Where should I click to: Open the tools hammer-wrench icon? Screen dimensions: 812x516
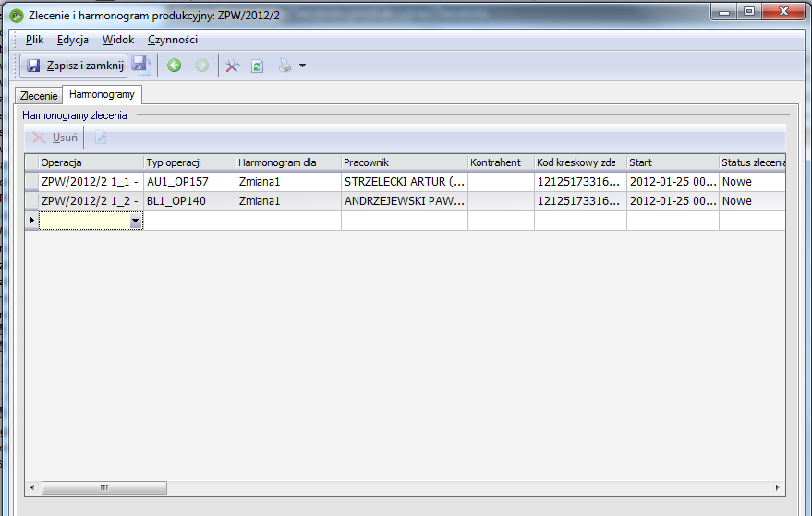[x=232, y=66]
